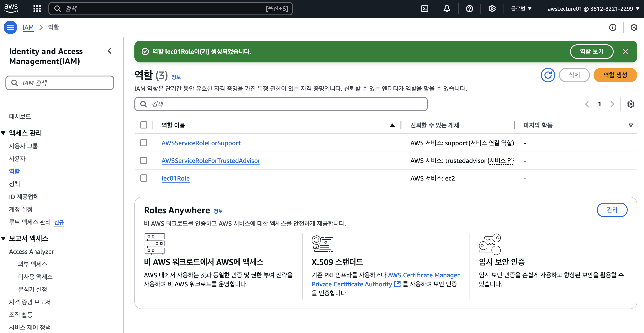
Task: Sort by 역할 이름 column arrow
Action: pos(392,125)
